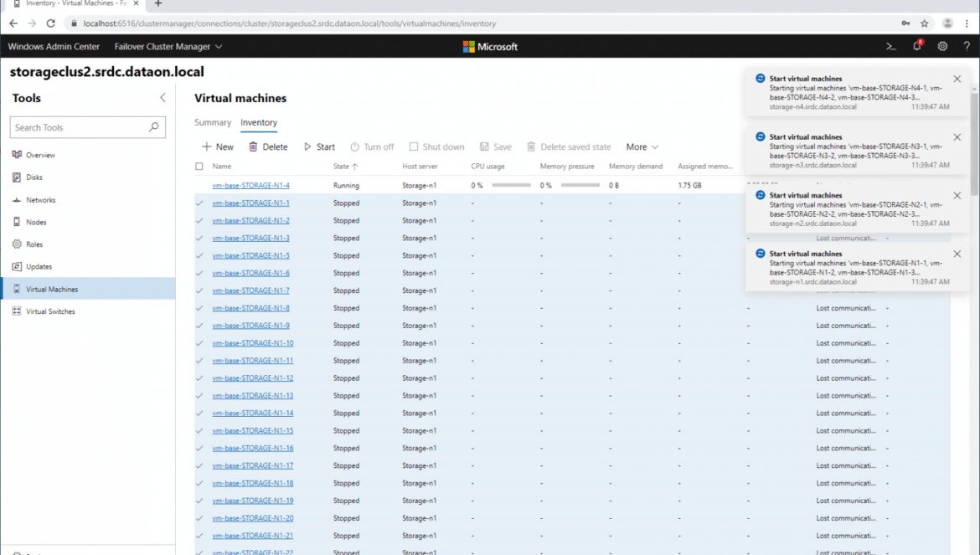Image resolution: width=980 pixels, height=555 pixels.
Task: Sort by the Name column header
Action: coord(222,167)
